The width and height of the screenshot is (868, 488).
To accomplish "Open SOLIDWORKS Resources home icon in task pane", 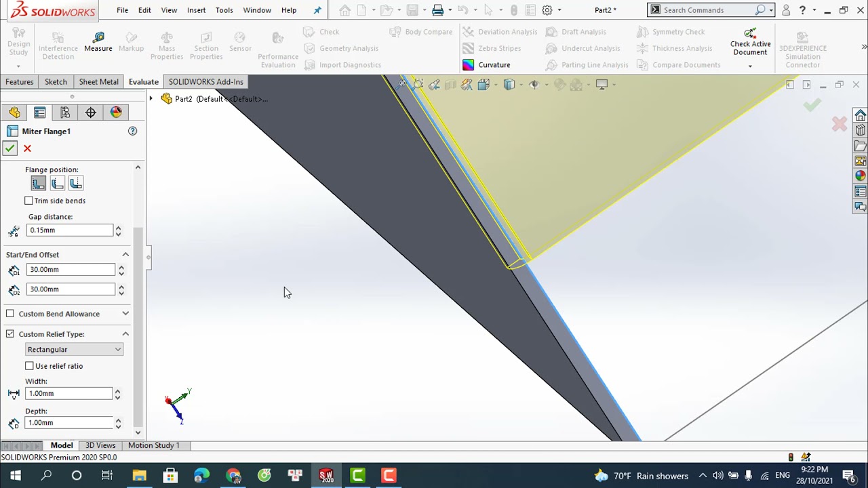I will (860, 115).
